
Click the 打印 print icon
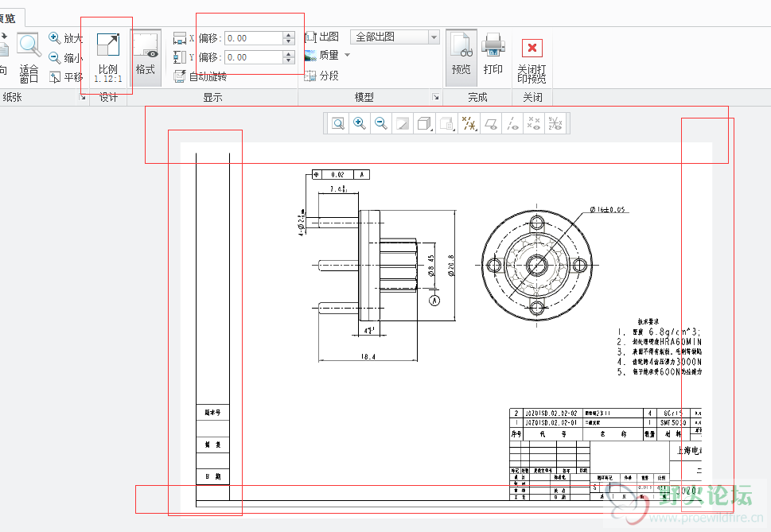tap(493, 56)
